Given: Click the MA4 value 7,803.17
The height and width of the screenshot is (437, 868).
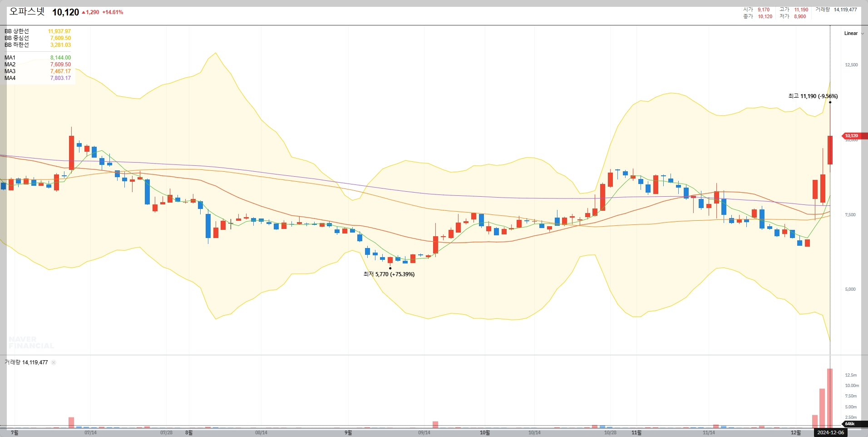Looking at the screenshot, I should tap(60, 78).
